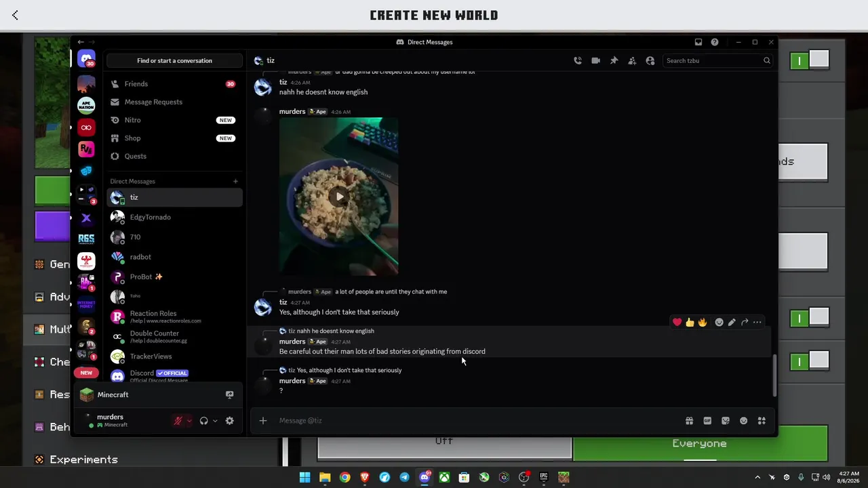Open Message Requests
Viewport: 868px width, 488px height.
(174, 102)
